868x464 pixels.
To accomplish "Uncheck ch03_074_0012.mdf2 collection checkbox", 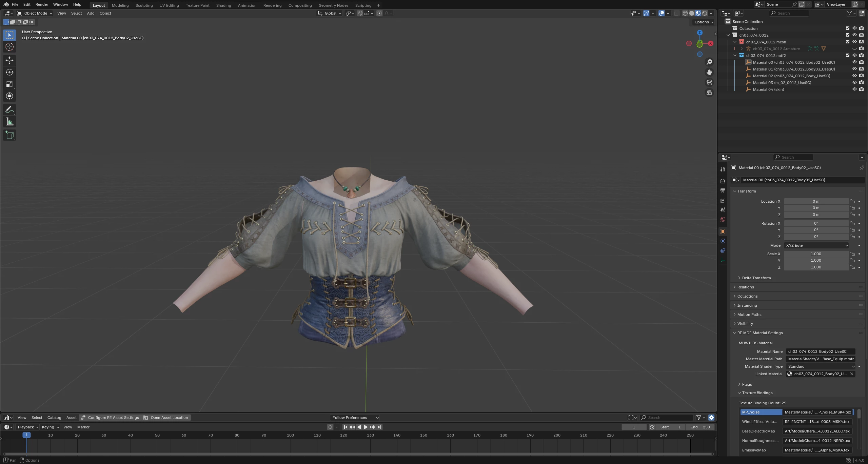I will pyautogui.click(x=848, y=55).
